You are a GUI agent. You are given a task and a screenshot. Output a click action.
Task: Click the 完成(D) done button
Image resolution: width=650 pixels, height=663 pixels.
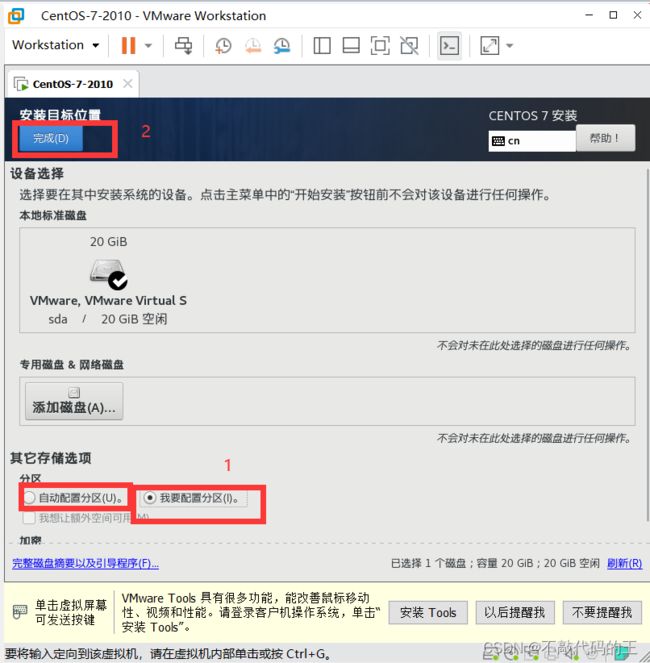pyautogui.click(x=51, y=138)
